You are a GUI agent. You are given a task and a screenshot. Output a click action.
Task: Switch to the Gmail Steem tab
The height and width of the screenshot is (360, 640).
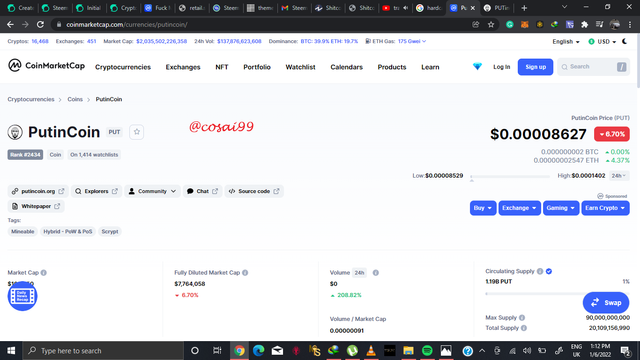[294, 8]
